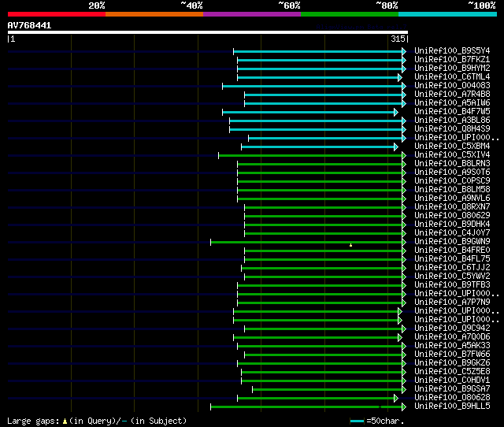Select the UniRef100_A5AK33 label

coord(452,346)
